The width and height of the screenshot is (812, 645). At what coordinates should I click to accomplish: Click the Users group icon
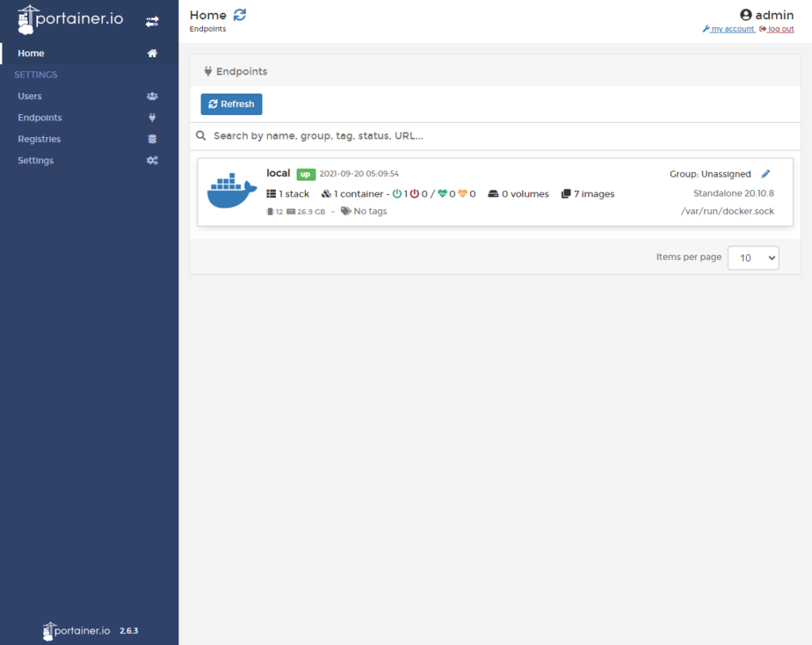(152, 97)
